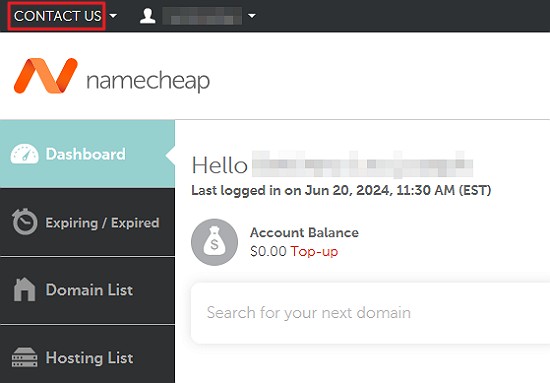The height and width of the screenshot is (383, 550).
Task: Click the Namecheap orange N logo
Action: point(46,76)
